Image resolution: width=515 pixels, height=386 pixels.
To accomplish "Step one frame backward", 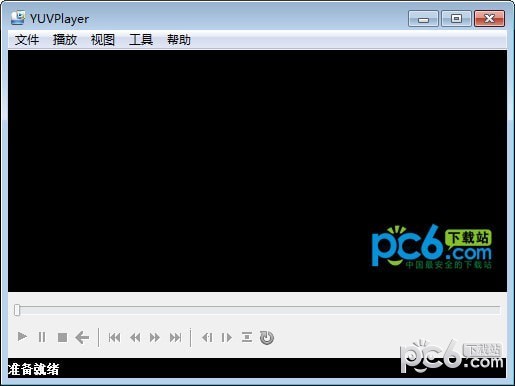I will tap(207, 338).
